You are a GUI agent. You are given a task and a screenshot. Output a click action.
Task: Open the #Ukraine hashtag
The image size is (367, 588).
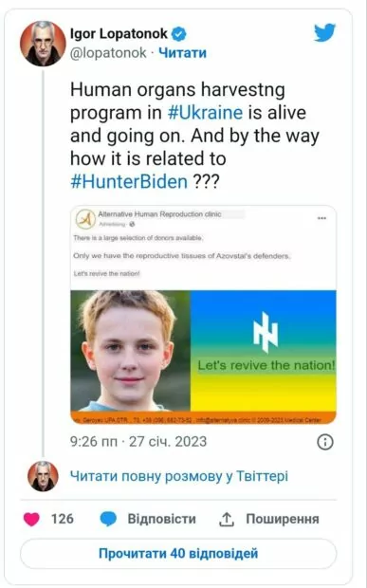click(205, 113)
